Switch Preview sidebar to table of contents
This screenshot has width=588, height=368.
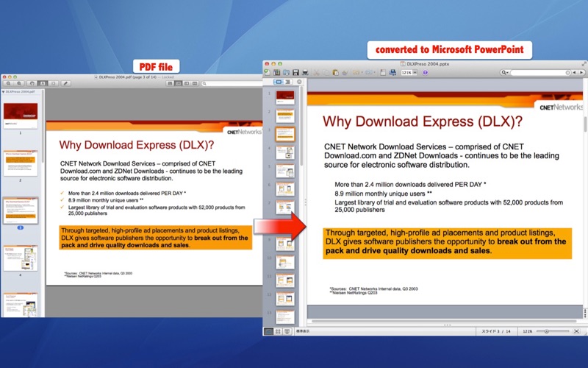[x=187, y=83]
